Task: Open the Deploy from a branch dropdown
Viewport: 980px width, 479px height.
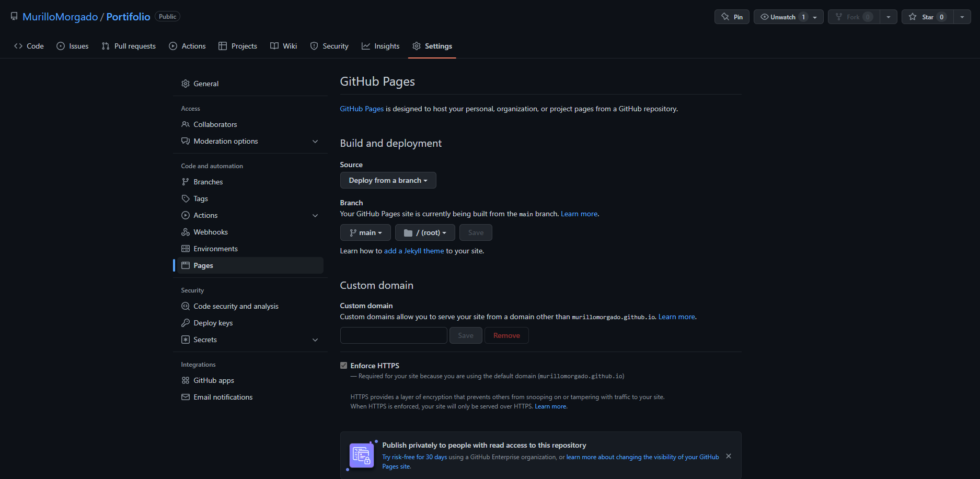Action: coord(388,180)
